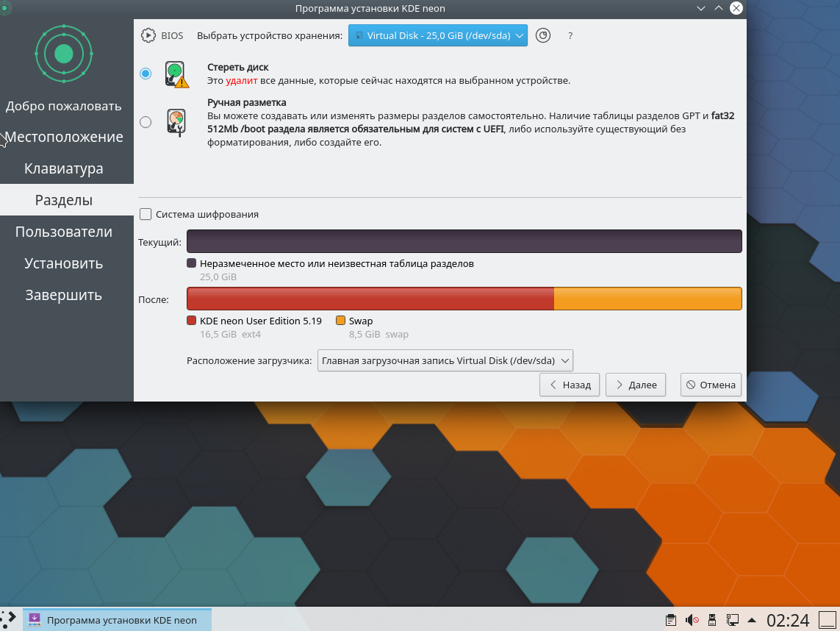The height and width of the screenshot is (631, 840).
Task: Open clipboard tray icon
Action: [x=670, y=620]
